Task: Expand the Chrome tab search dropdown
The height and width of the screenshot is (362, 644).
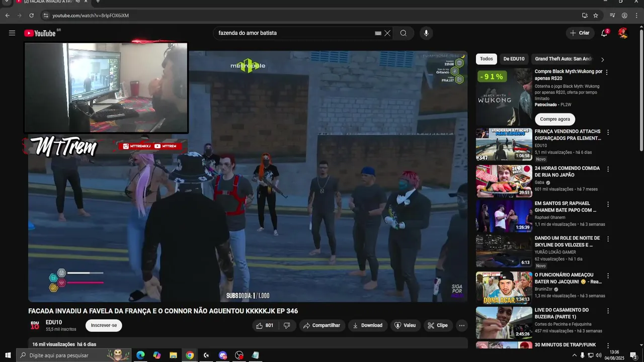Action: (7, 2)
